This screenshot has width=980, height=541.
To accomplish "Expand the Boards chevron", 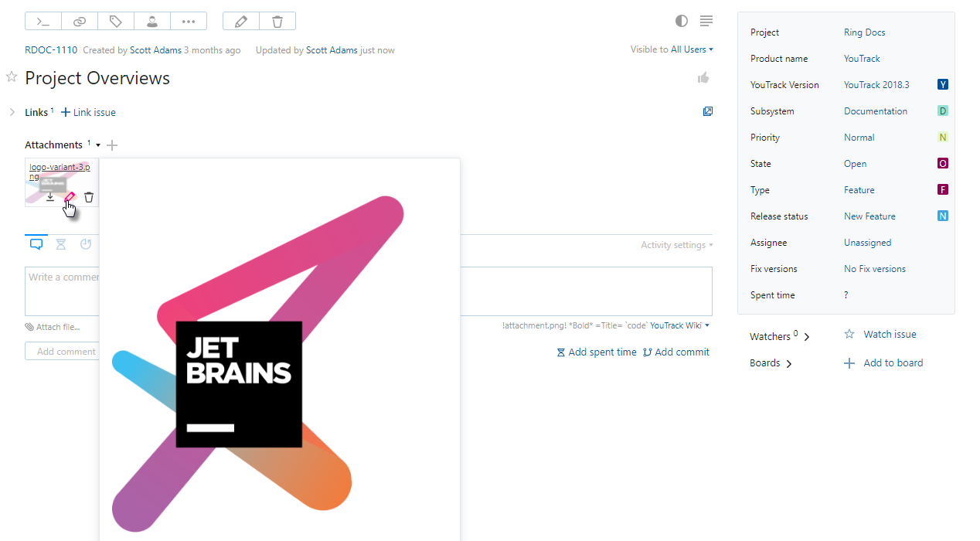I will point(789,363).
